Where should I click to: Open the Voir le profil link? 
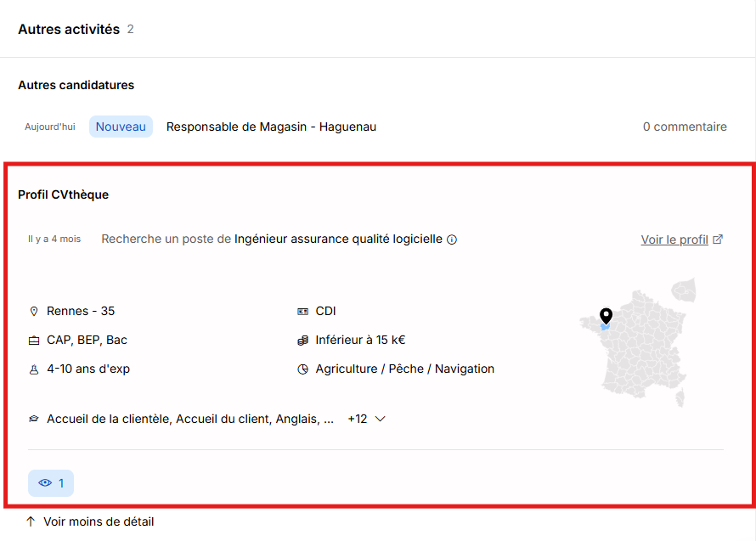(x=674, y=240)
